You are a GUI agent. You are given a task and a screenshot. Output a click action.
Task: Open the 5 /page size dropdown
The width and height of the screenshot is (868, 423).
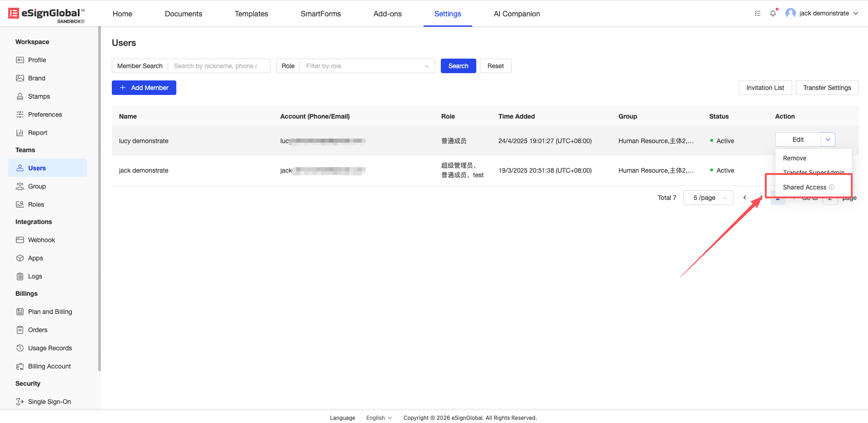pyautogui.click(x=708, y=198)
